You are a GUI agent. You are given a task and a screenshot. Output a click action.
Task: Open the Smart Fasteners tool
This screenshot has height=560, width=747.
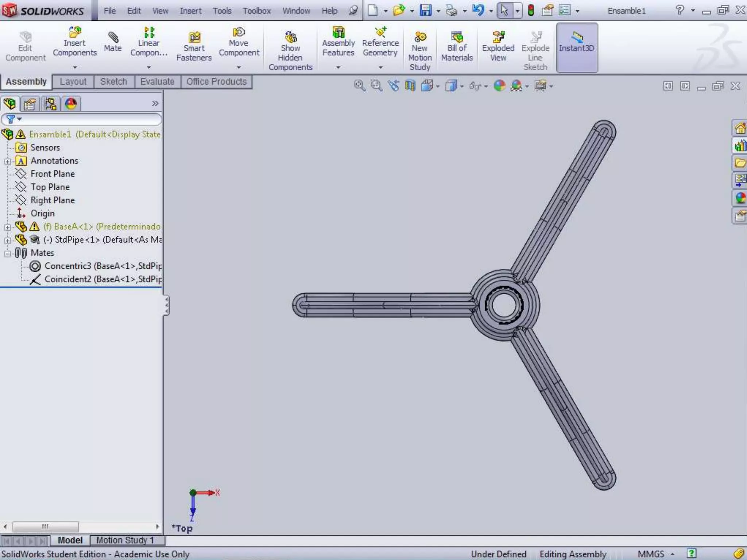[194, 47]
